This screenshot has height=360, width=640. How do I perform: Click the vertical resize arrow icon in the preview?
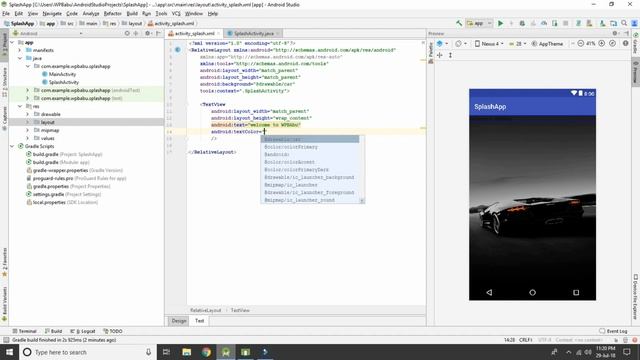(450, 55)
